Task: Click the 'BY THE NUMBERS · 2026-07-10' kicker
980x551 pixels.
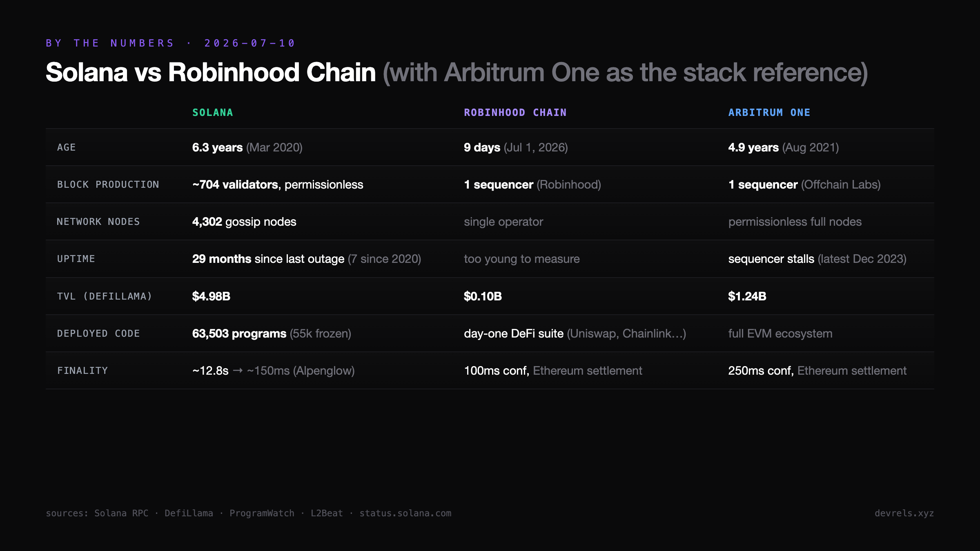Action: click(x=170, y=43)
